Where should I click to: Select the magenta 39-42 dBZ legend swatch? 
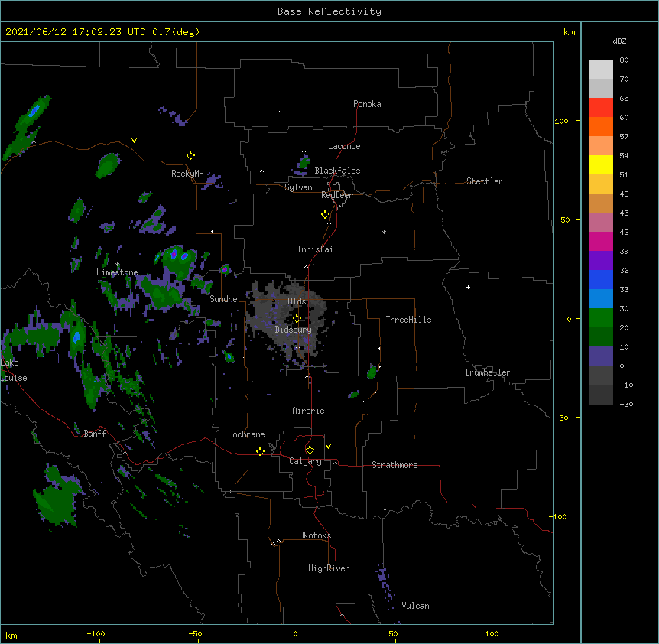tap(601, 241)
